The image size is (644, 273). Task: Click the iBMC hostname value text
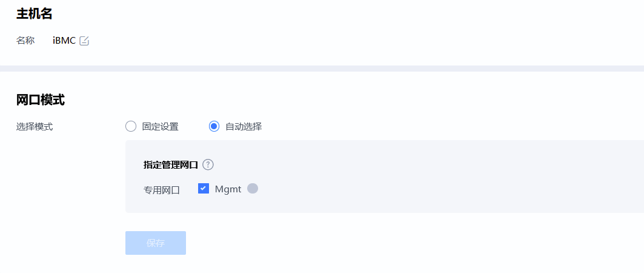(x=64, y=41)
